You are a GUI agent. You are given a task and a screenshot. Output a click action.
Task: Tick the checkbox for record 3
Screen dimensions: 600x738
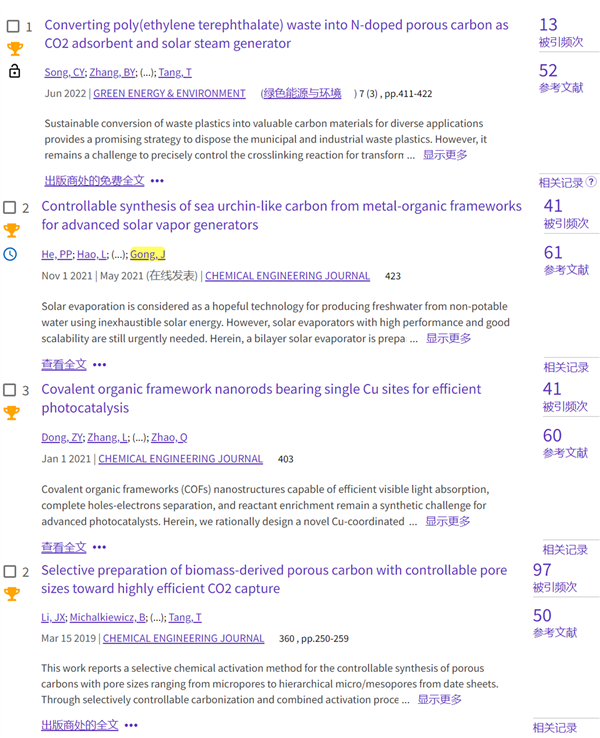[x=9, y=390]
